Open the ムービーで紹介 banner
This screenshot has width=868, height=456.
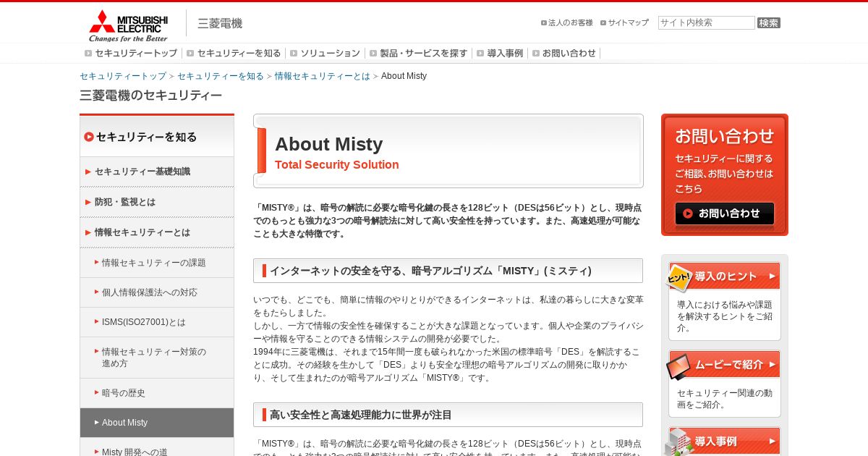[x=725, y=365]
